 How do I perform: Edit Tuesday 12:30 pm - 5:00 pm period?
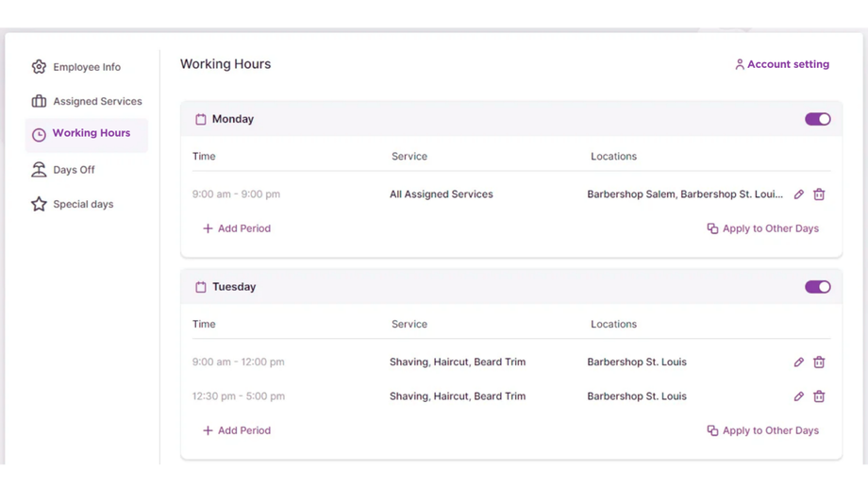pyautogui.click(x=799, y=396)
